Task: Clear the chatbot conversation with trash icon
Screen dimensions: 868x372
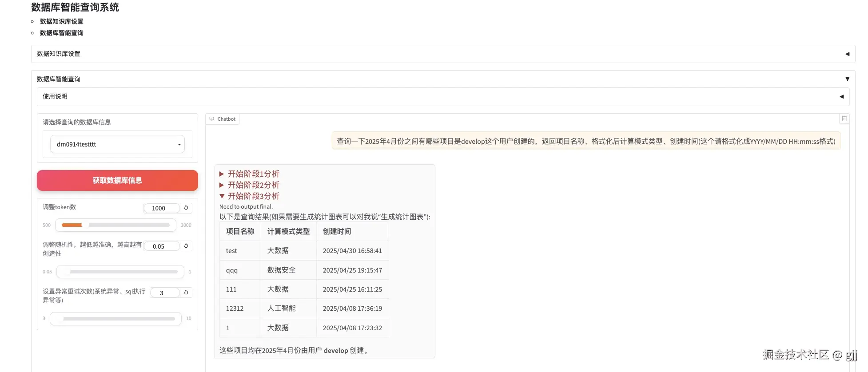Action: (844, 119)
